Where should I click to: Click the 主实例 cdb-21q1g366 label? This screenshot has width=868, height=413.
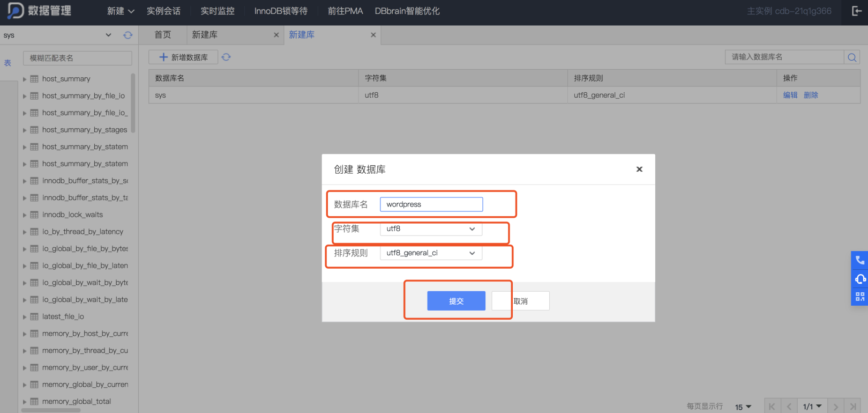[789, 11]
